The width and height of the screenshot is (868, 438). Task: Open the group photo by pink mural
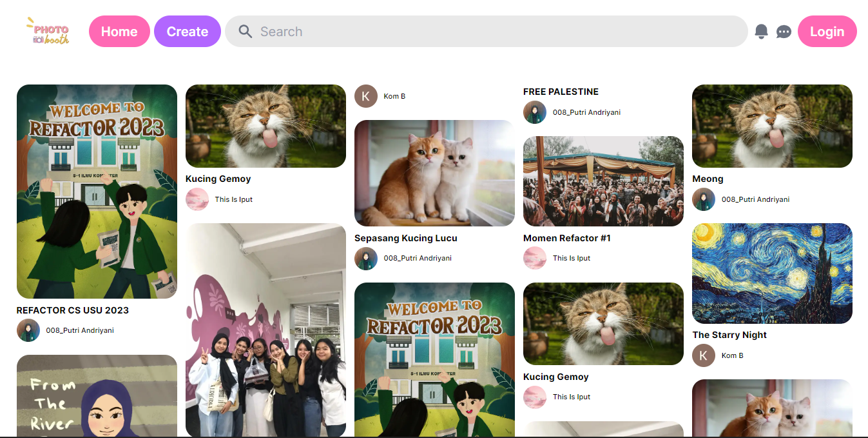point(265,330)
